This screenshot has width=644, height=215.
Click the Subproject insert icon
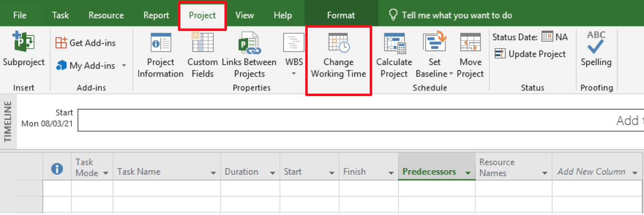tap(23, 42)
